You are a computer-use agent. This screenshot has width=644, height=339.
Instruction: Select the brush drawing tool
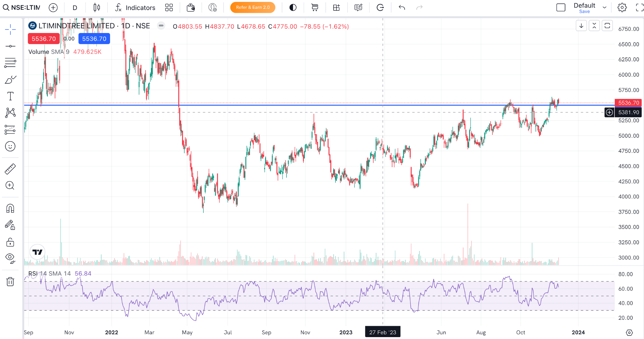pos(10,80)
